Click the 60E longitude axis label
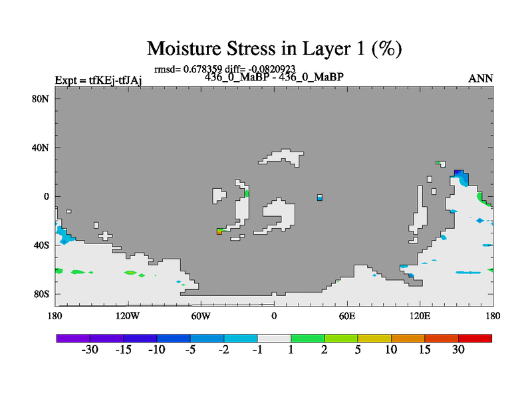Image resolution: width=532 pixels, height=399 pixels. (x=347, y=316)
